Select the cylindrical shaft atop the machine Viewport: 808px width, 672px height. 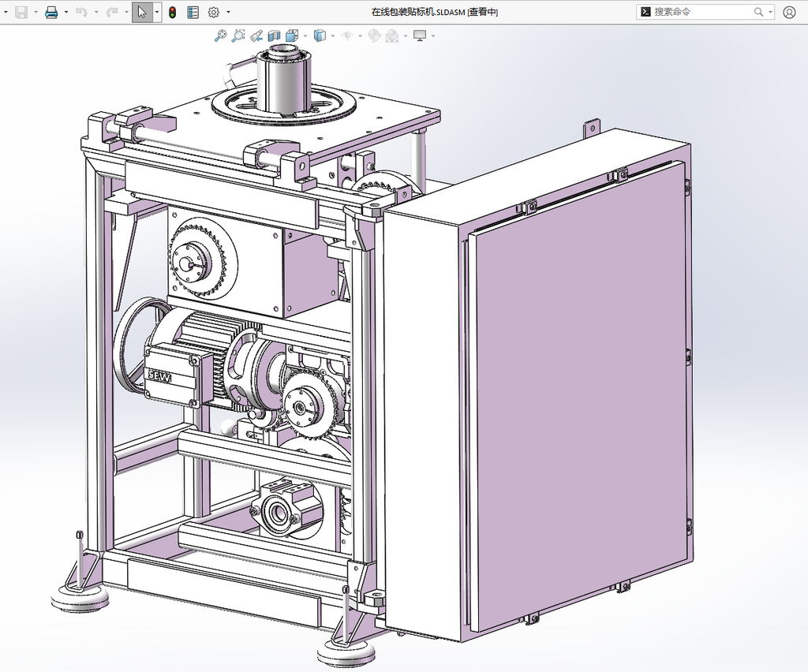(x=283, y=80)
